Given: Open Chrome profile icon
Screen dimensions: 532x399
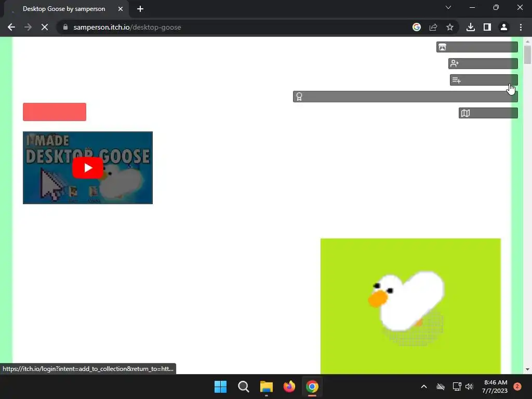Looking at the screenshot, I should pyautogui.click(x=504, y=27).
